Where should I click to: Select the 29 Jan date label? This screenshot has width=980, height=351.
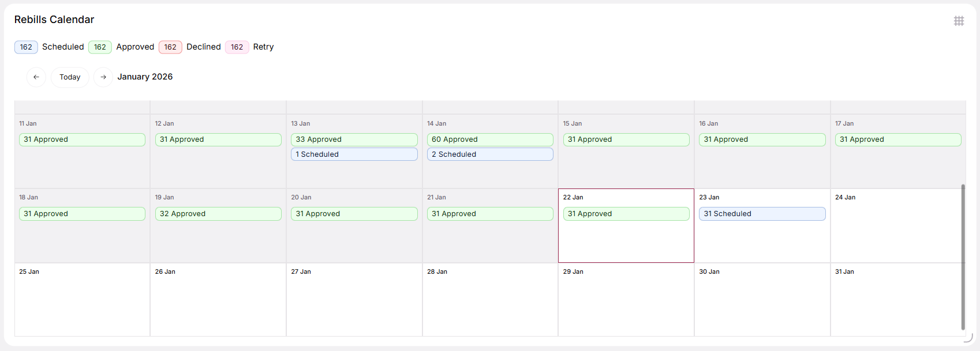pyautogui.click(x=573, y=271)
